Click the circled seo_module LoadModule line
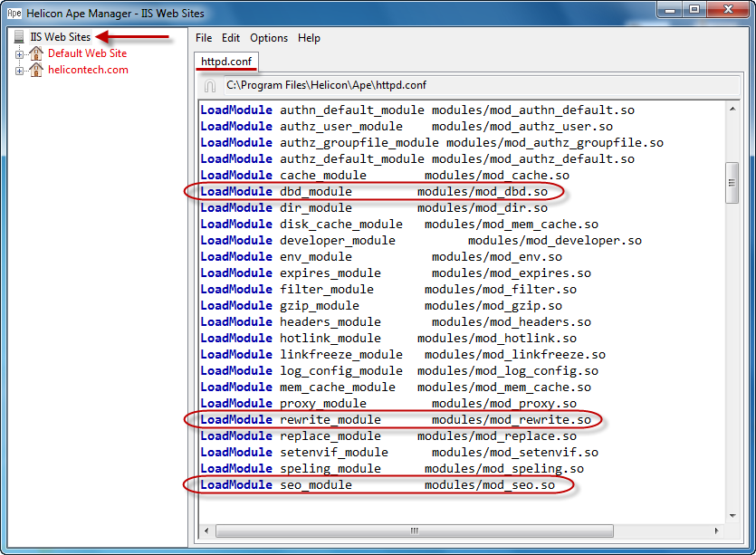This screenshot has width=756, height=555. [x=380, y=484]
